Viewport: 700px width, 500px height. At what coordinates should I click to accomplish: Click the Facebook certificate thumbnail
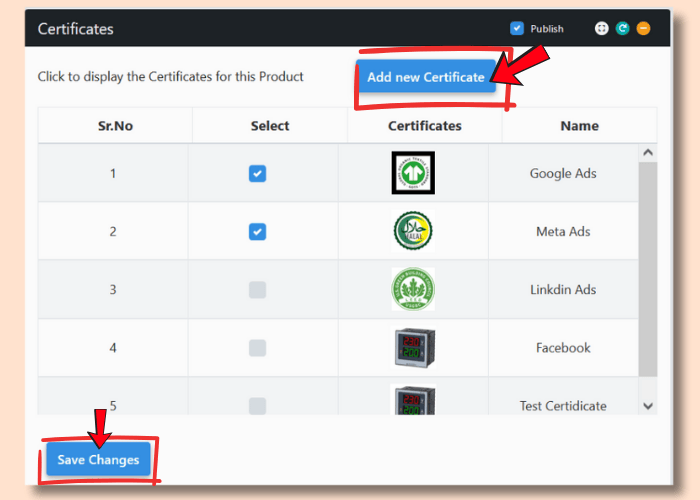click(x=413, y=348)
